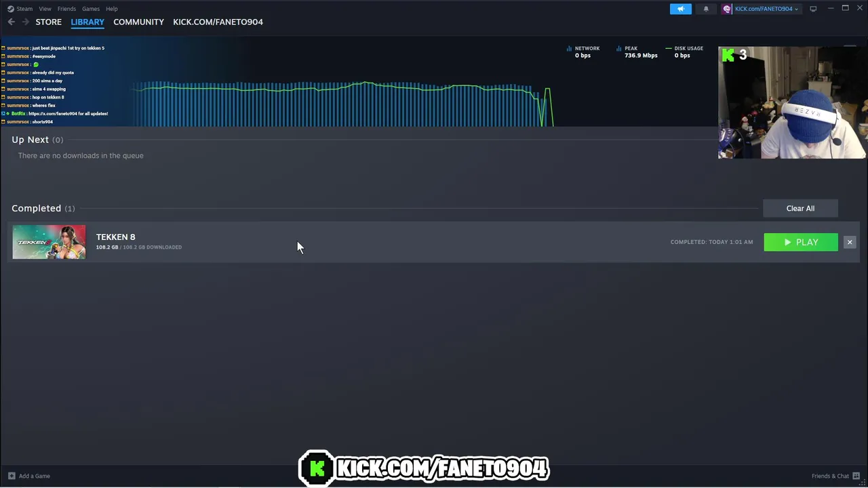The image size is (868, 488).
Task: Click the BotRix updates chat link
Action: pos(68,113)
